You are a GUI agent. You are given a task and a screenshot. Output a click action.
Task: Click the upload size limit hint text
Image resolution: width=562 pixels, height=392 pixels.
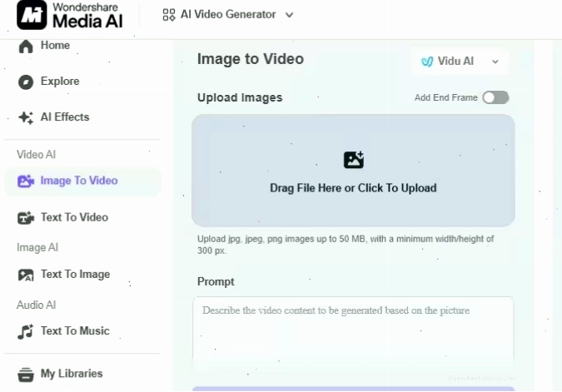point(346,245)
